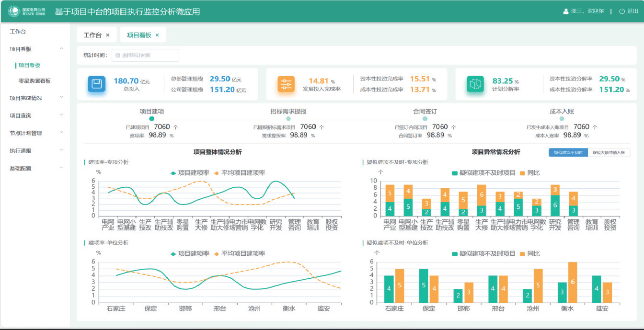The image size is (644, 330).
Task: Toggle 项目建项率 legend in 专项分析 line chart
Action: pos(190,173)
